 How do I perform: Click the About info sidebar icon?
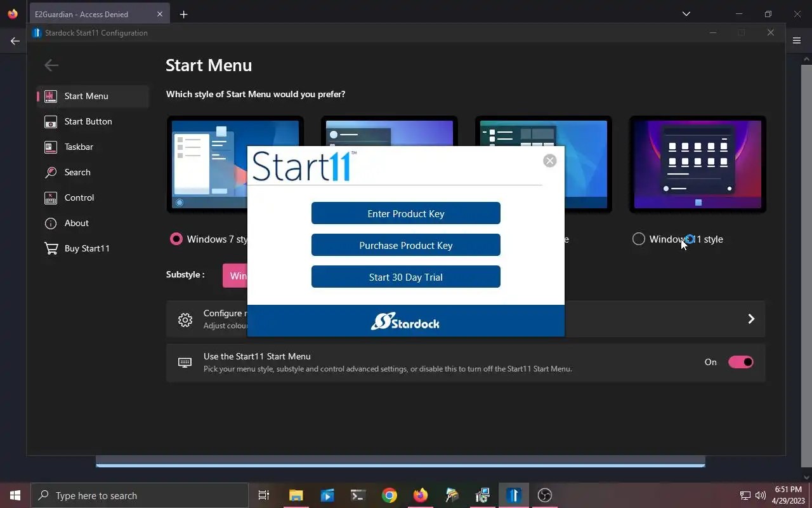tap(51, 223)
